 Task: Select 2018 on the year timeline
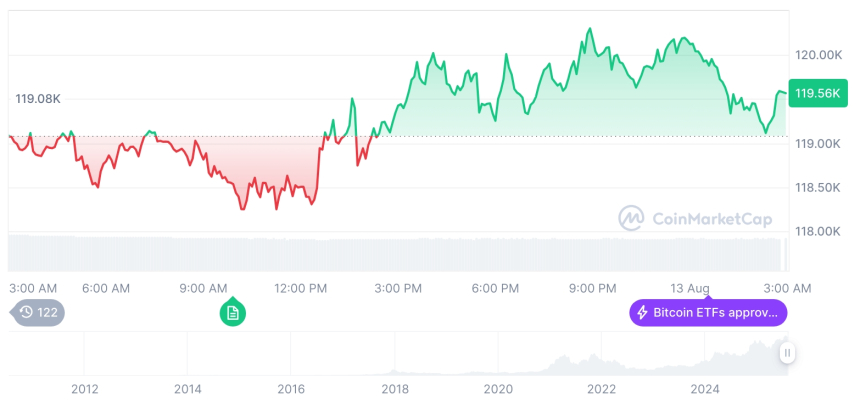395,388
